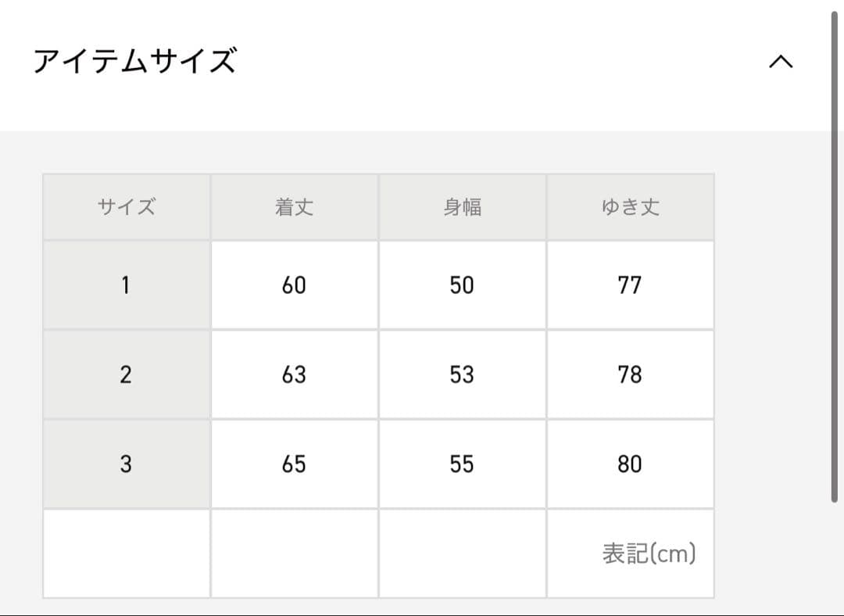The image size is (844, 616).
Task: Click the 着丈 value 60 cell
Action: pyautogui.click(x=295, y=285)
